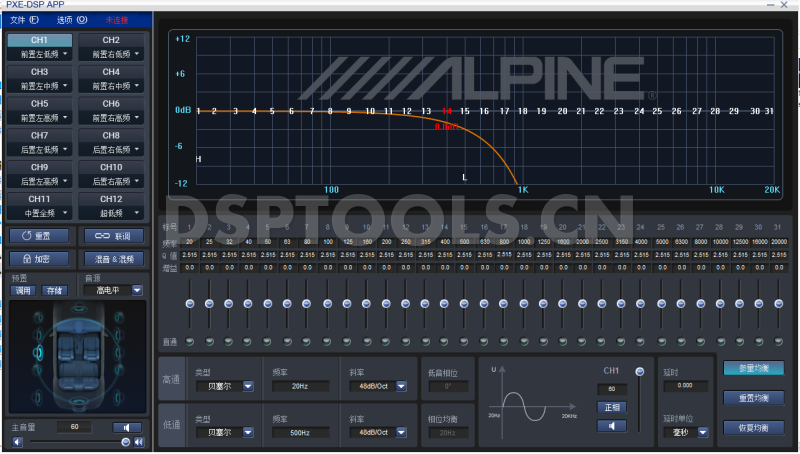Screen dimensions: 800x454
Task: Switch to the CH11 channel
Action: click(39, 199)
